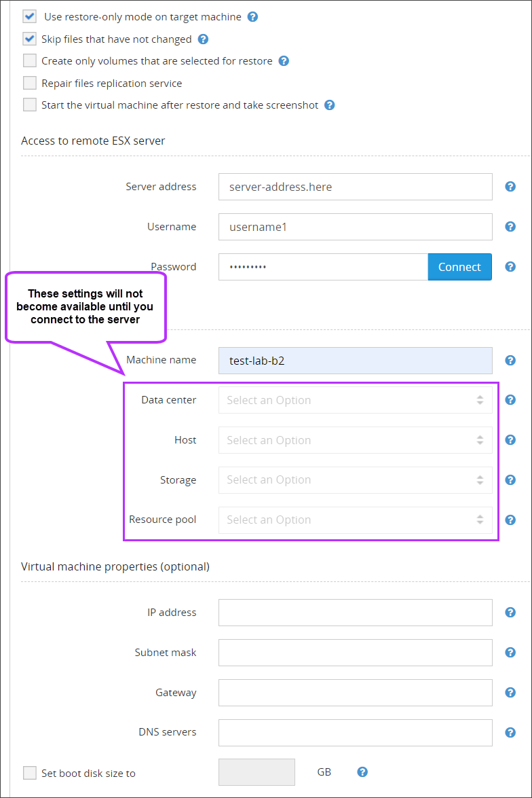This screenshot has width=532, height=798.
Task: Enable Repair files replication service checkbox
Action: pyautogui.click(x=30, y=83)
